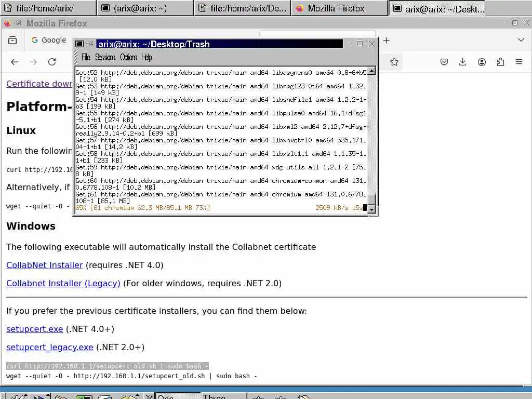Open Firefox downloads panel
The image size is (532, 399).
point(462,62)
